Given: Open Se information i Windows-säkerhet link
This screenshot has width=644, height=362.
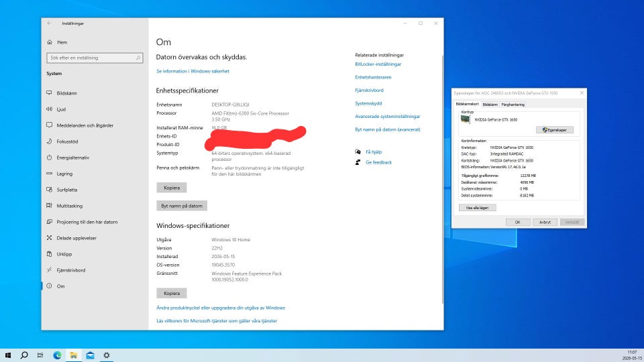Looking at the screenshot, I should pyautogui.click(x=193, y=71).
